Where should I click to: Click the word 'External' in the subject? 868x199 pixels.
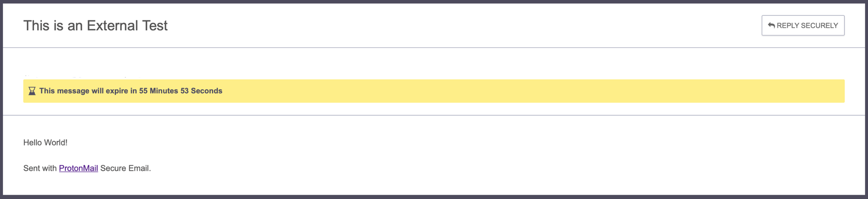pos(109,26)
